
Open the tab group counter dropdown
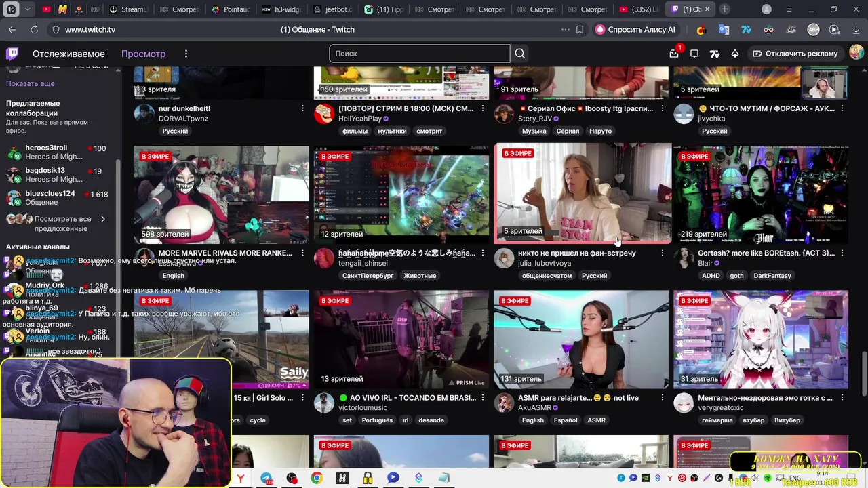27,9
